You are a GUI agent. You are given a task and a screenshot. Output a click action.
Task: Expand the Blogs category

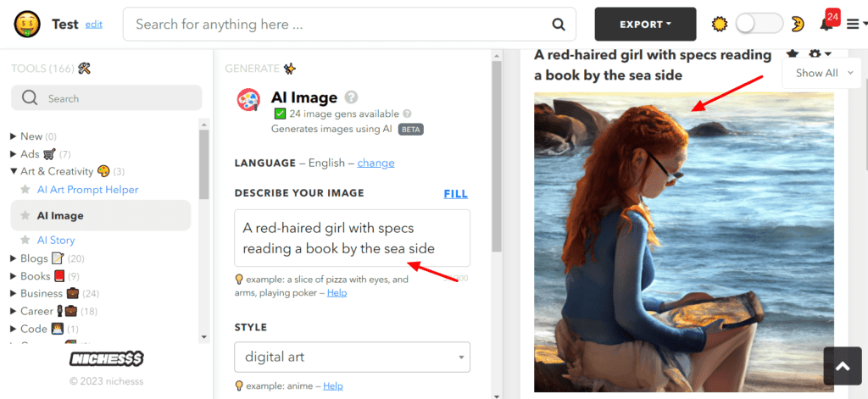[x=14, y=258]
